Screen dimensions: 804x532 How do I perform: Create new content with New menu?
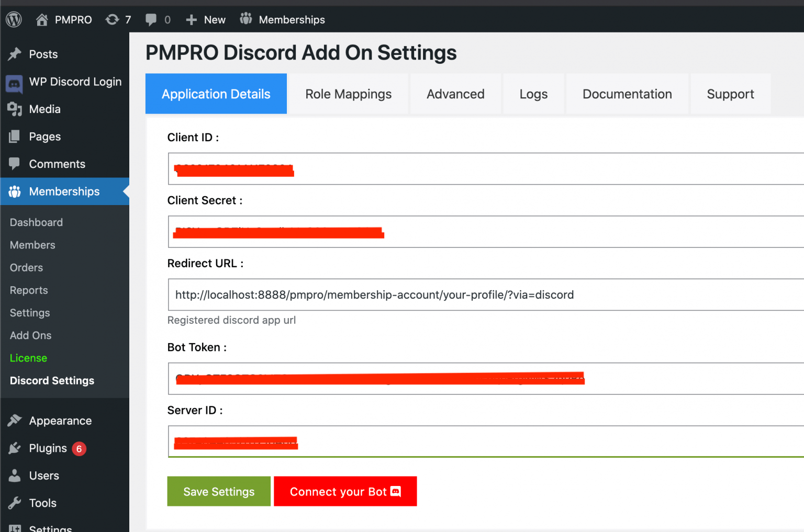point(205,19)
